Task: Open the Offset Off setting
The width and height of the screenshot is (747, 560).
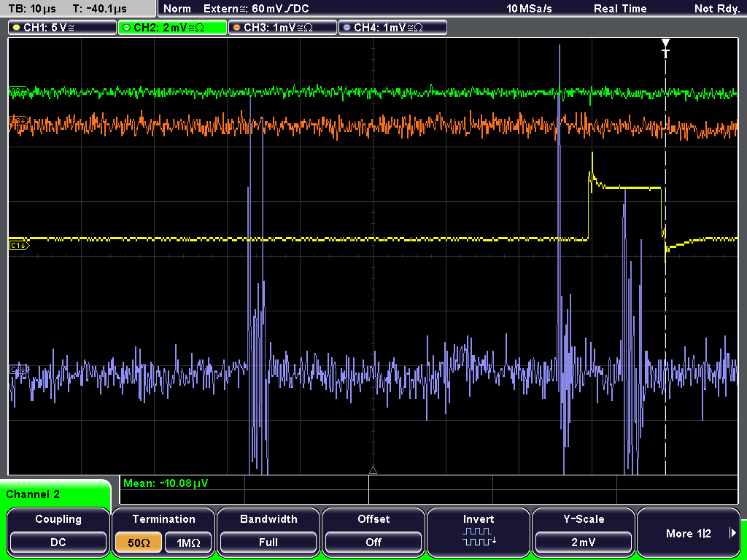Action: pyautogui.click(x=373, y=532)
